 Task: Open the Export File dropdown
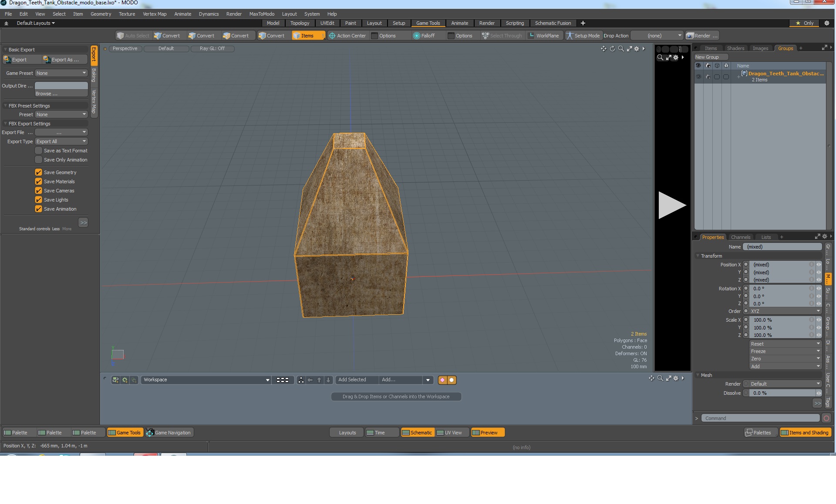(61, 132)
